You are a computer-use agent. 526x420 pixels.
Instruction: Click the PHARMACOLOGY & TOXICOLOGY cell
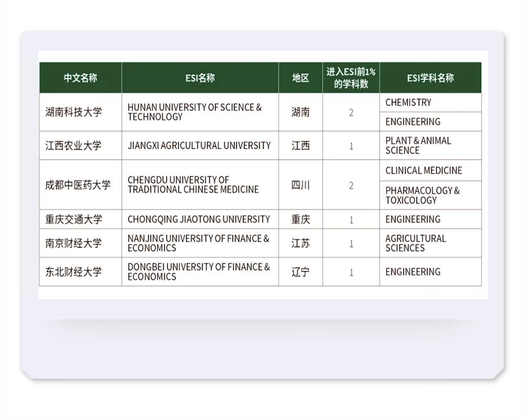tap(430, 196)
